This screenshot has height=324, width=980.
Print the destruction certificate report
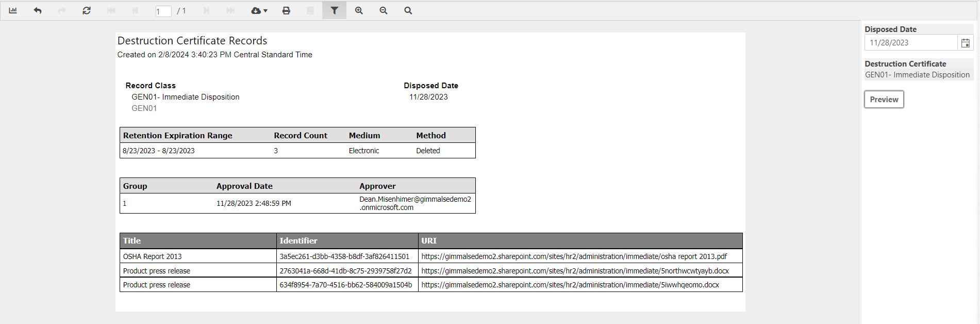286,10
